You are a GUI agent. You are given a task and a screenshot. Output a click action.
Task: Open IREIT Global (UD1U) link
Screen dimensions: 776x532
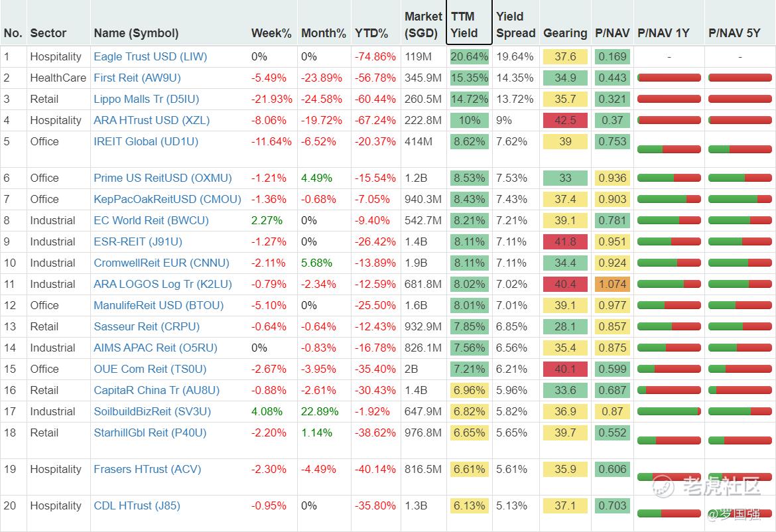pyautogui.click(x=146, y=141)
